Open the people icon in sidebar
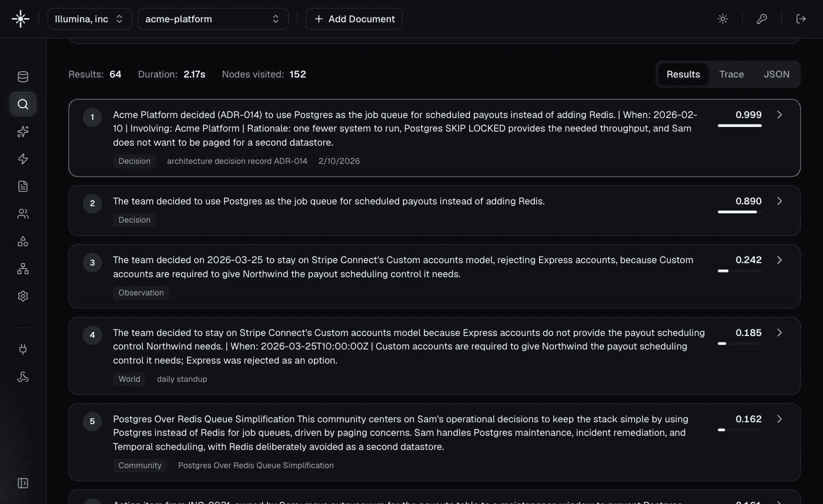Viewport: 823px width, 504px height. [x=23, y=214]
